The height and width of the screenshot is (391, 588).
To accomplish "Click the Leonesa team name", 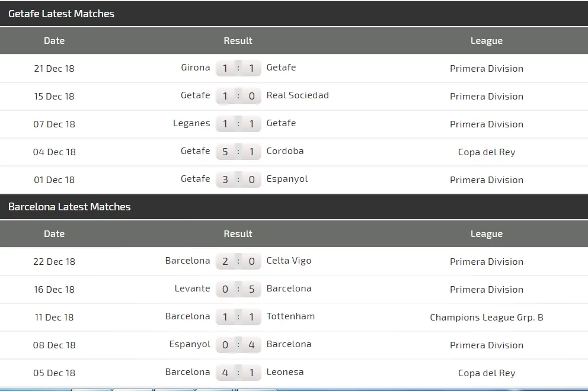I will tap(285, 372).
